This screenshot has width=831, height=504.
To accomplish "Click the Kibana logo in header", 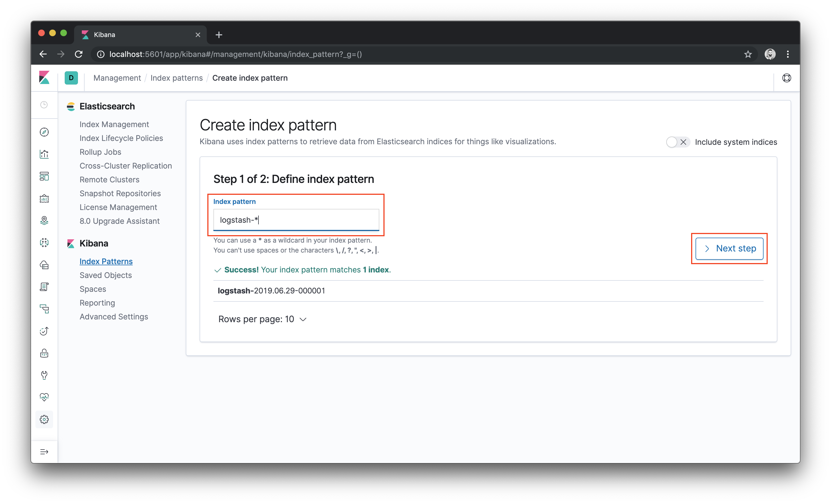I will click(x=44, y=78).
